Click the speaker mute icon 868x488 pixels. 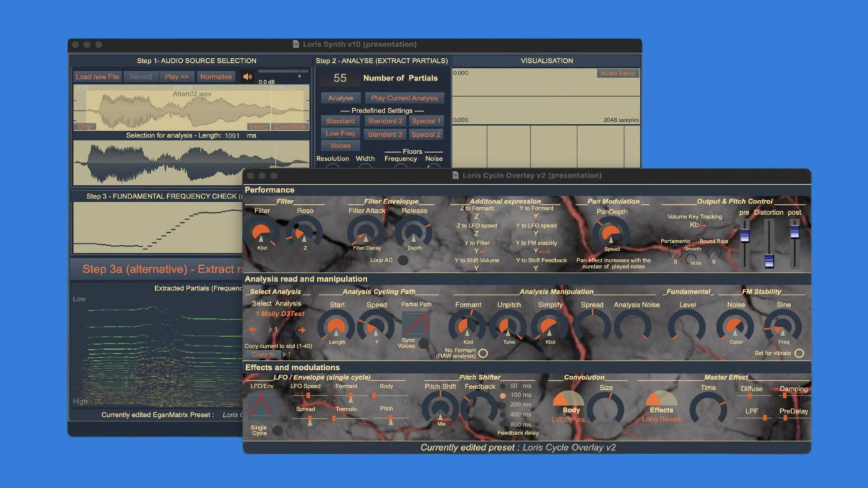click(x=247, y=77)
